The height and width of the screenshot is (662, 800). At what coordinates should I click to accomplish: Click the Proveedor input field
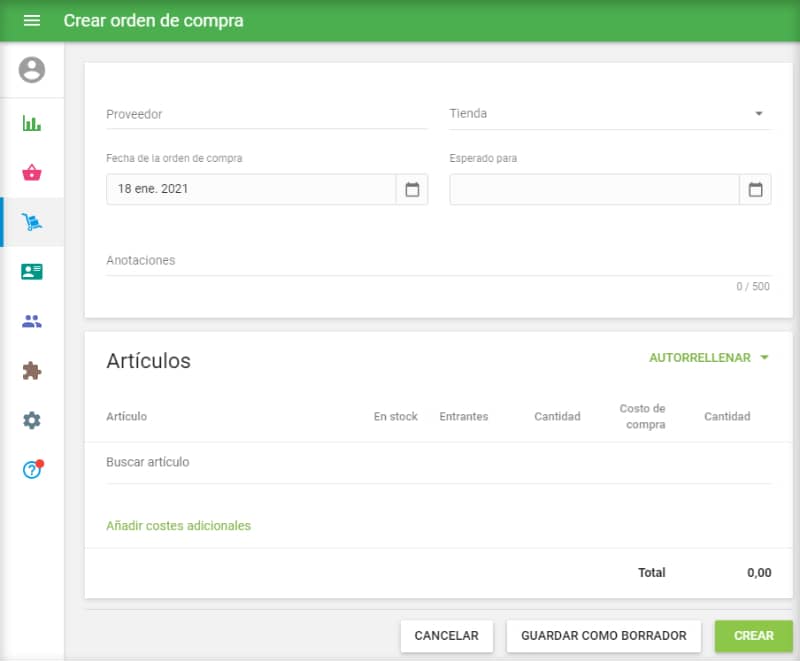click(x=266, y=115)
